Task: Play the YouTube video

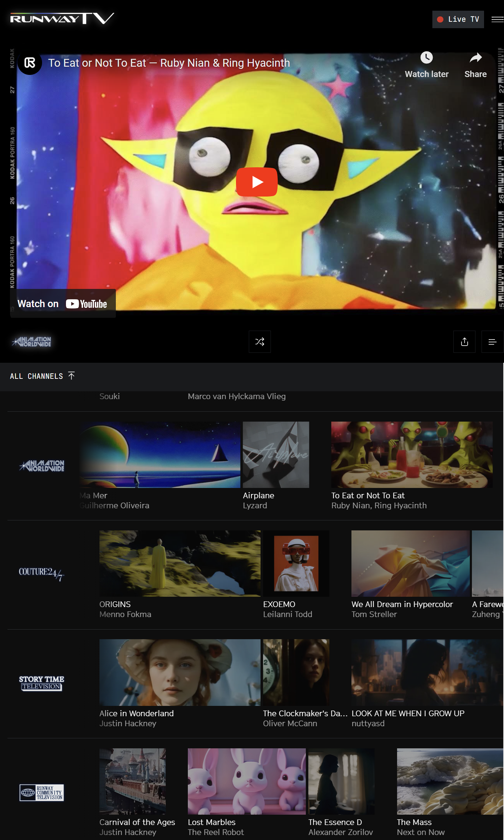Action: tap(257, 182)
